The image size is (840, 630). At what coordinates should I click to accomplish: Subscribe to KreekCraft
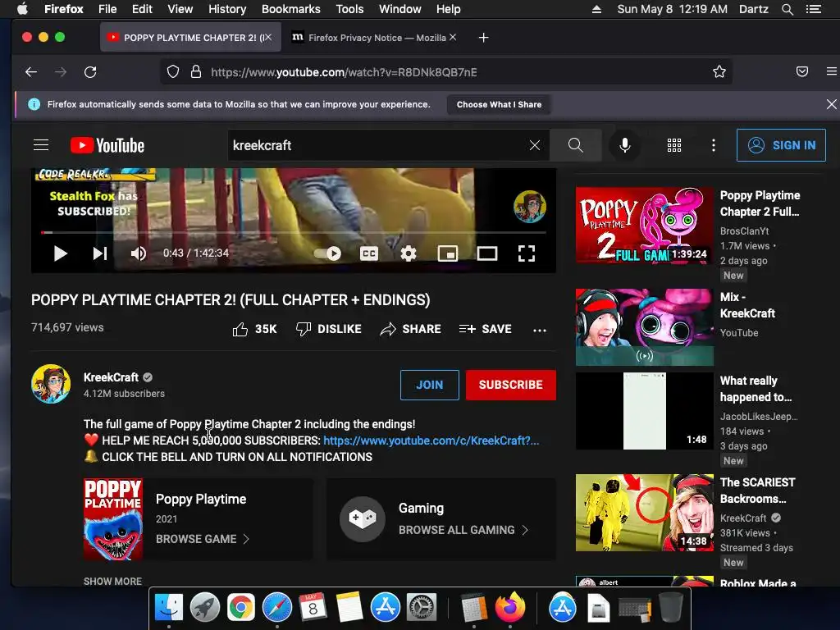pos(510,385)
